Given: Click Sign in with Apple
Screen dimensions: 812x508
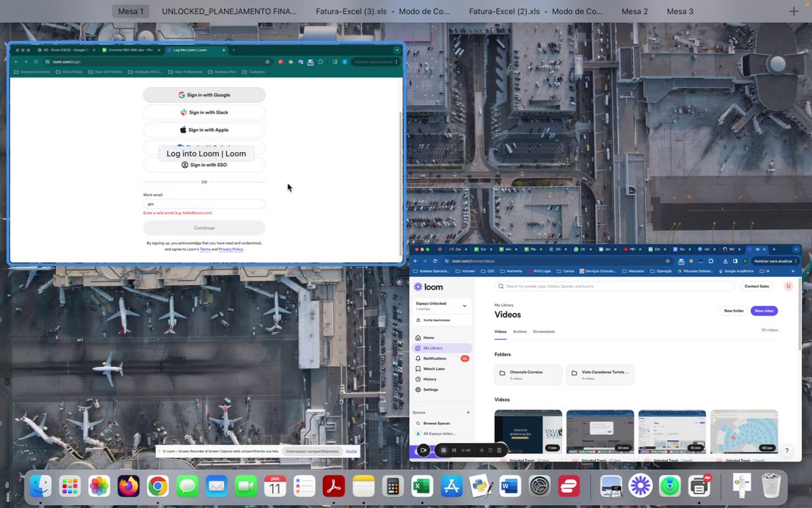Looking at the screenshot, I should click(x=204, y=130).
